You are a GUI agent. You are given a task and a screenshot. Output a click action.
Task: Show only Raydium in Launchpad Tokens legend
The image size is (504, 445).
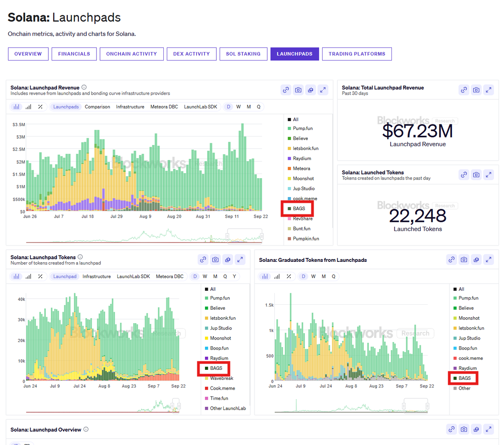pyautogui.click(x=219, y=358)
